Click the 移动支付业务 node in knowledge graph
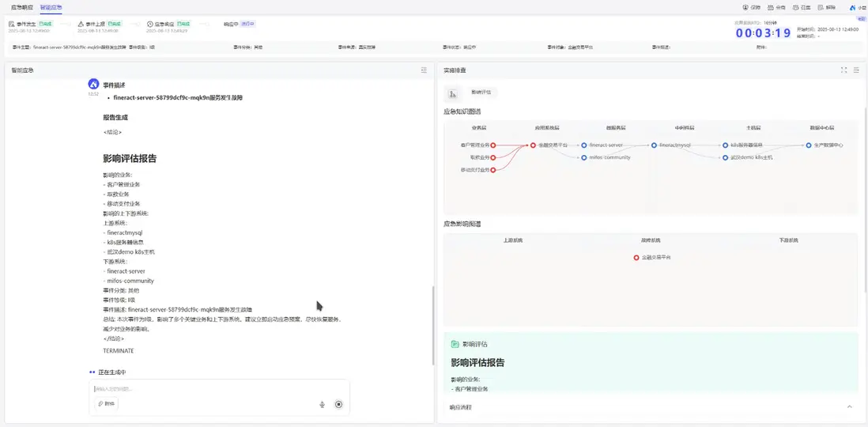868x427 pixels. (x=492, y=170)
